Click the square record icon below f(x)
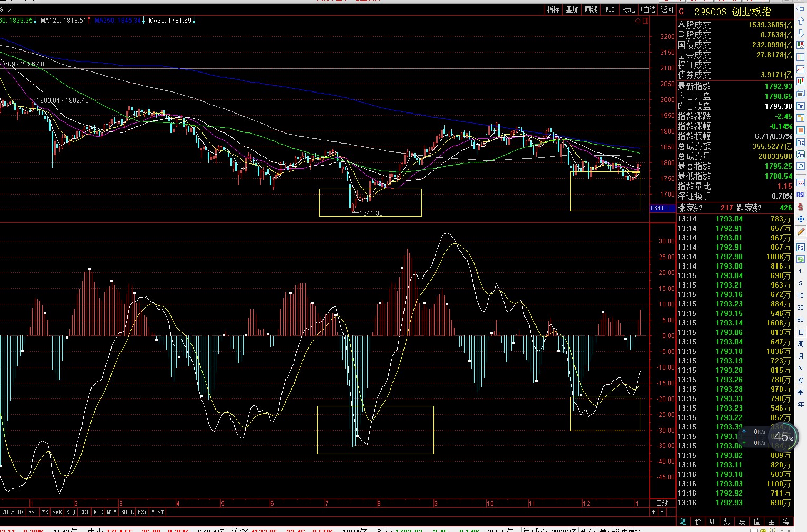This screenshot has height=532, width=807. [x=800, y=166]
